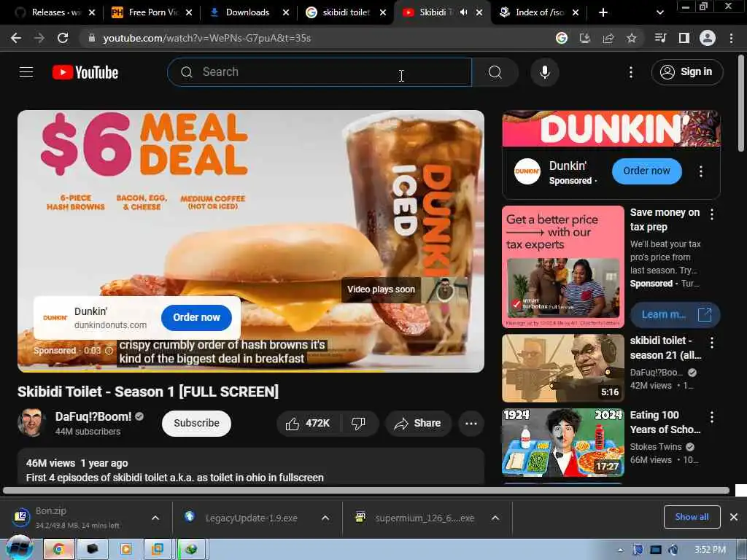Open the browser profile avatar
The image size is (747, 560).
tap(708, 38)
